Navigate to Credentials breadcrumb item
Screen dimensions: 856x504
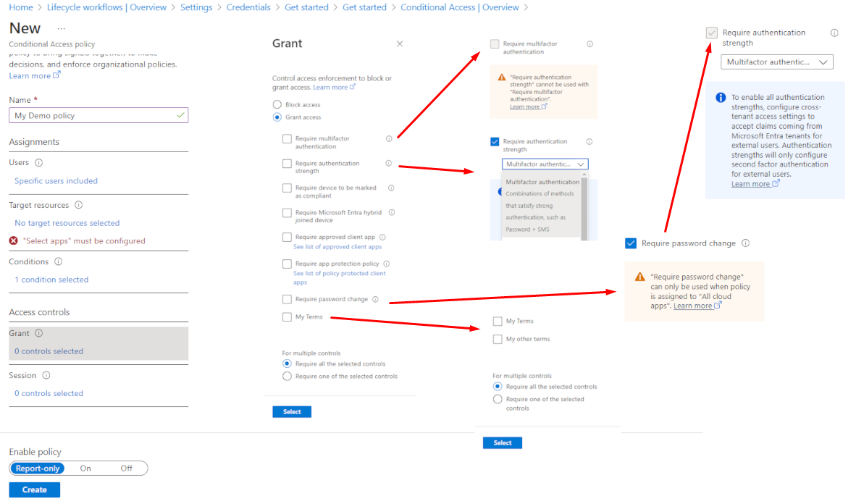click(250, 7)
